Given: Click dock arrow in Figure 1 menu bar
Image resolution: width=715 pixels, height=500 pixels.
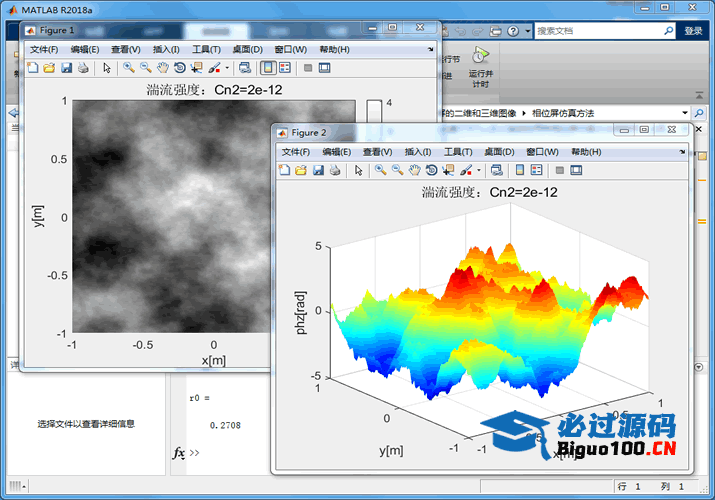Looking at the screenshot, I should tap(430, 49).
